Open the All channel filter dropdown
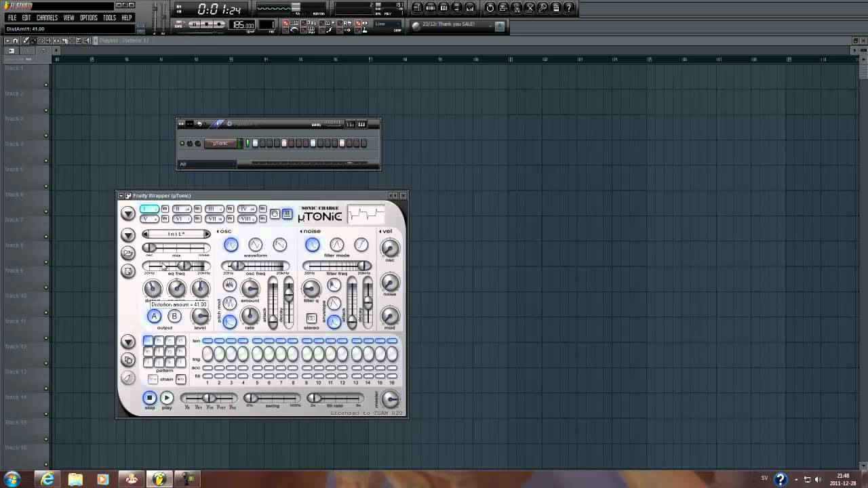868x488 pixels. click(x=207, y=164)
